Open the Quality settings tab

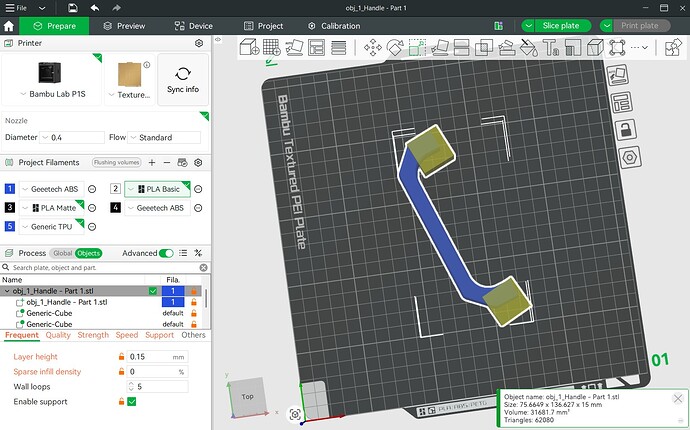point(58,335)
